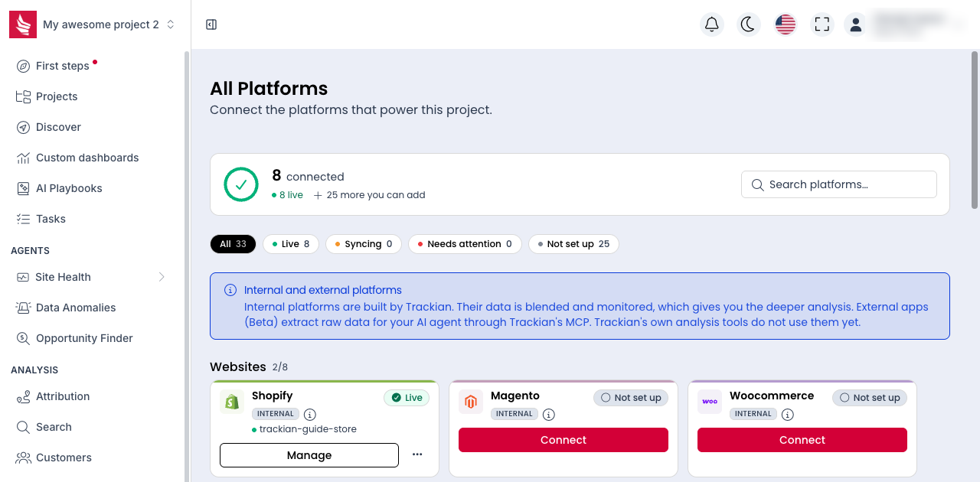This screenshot has width=980, height=482.
Task: Connect the Magento platform
Action: [x=563, y=440]
